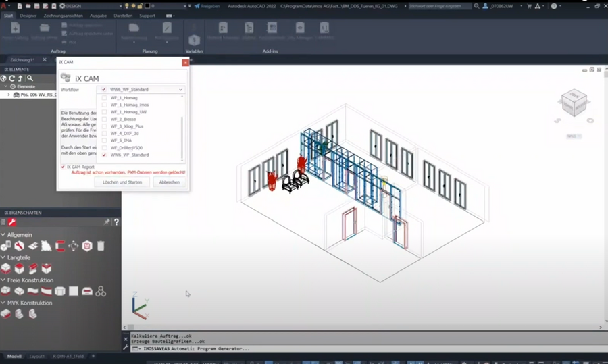Open the DESIGN workspace dropdown

[120, 6]
